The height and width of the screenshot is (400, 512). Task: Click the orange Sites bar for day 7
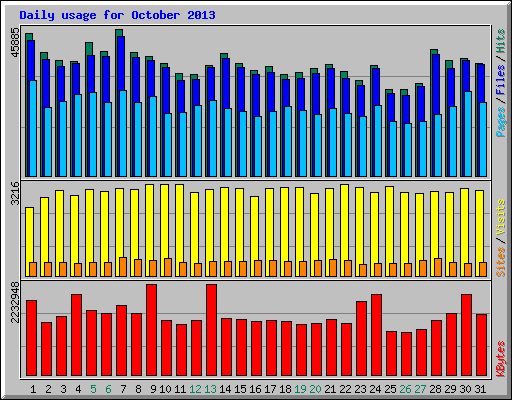coord(123,267)
